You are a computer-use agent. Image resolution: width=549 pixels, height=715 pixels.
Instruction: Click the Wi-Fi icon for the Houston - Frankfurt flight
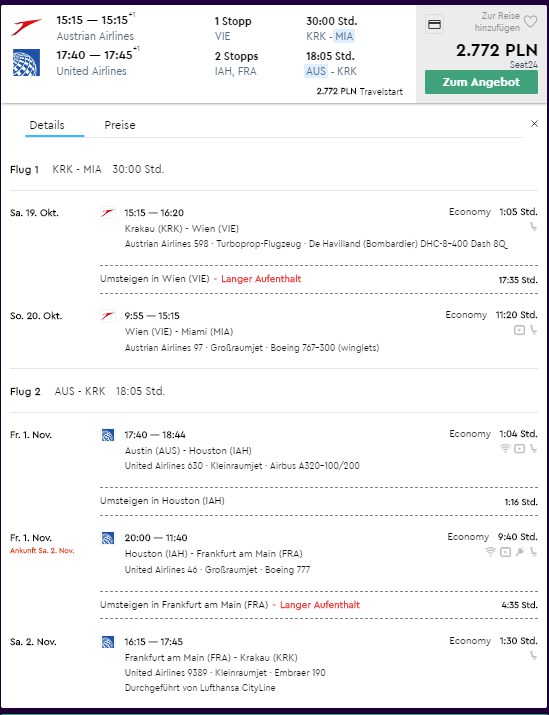[x=490, y=552]
